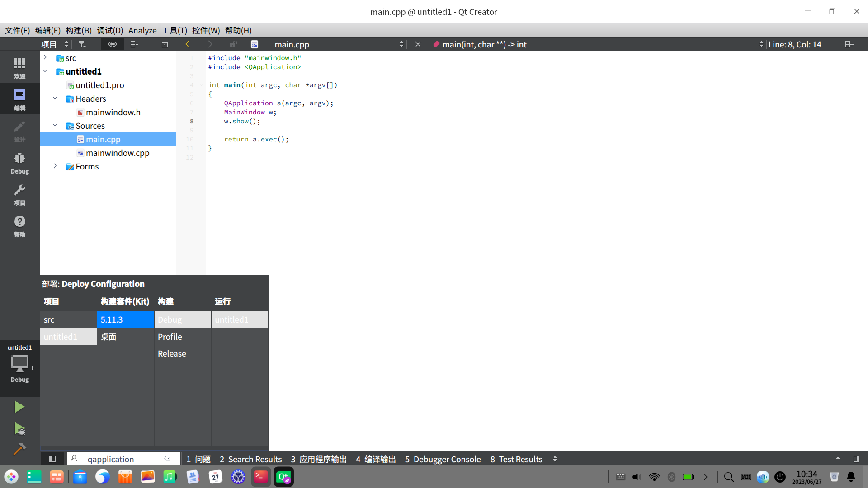Open the Projects mode wrench icon
Image resolution: width=868 pixels, height=488 pixels.
point(19,195)
